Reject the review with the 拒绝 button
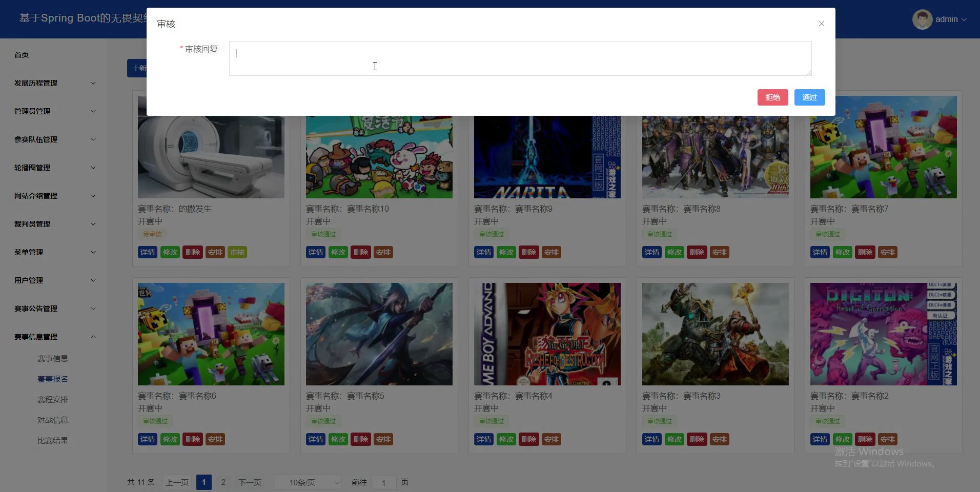This screenshot has width=980, height=492. click(772, 97)
